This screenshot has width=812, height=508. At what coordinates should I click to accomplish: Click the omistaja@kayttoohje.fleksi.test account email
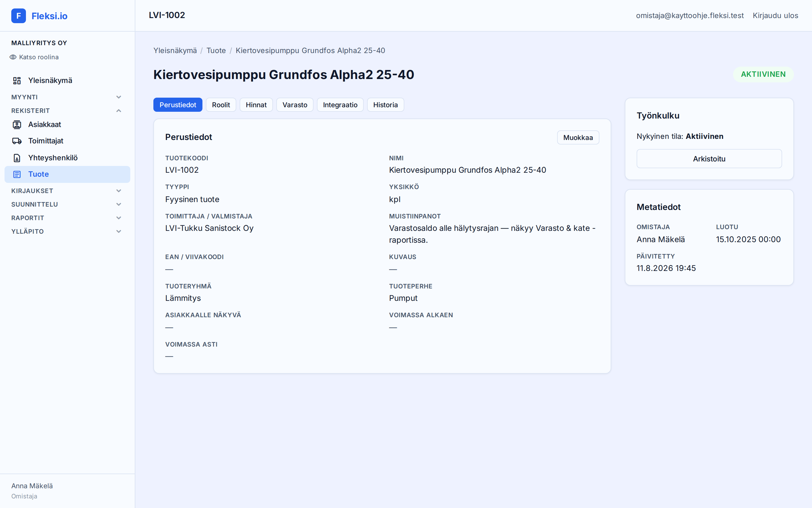(x=690, y=16)
